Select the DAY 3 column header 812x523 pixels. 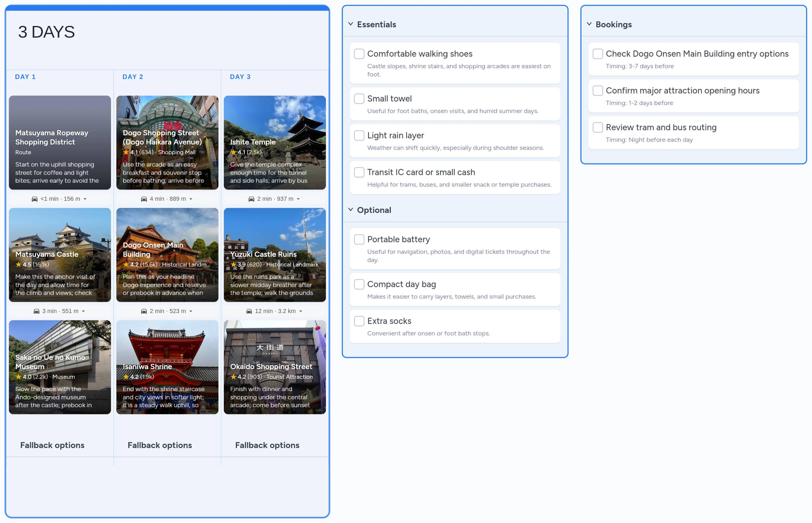(x=240, y=77)
